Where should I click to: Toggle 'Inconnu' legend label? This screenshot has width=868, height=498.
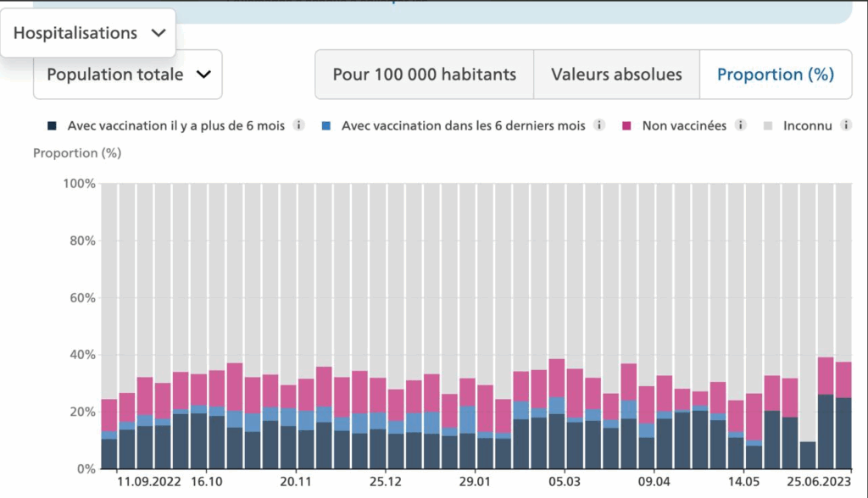807,125
